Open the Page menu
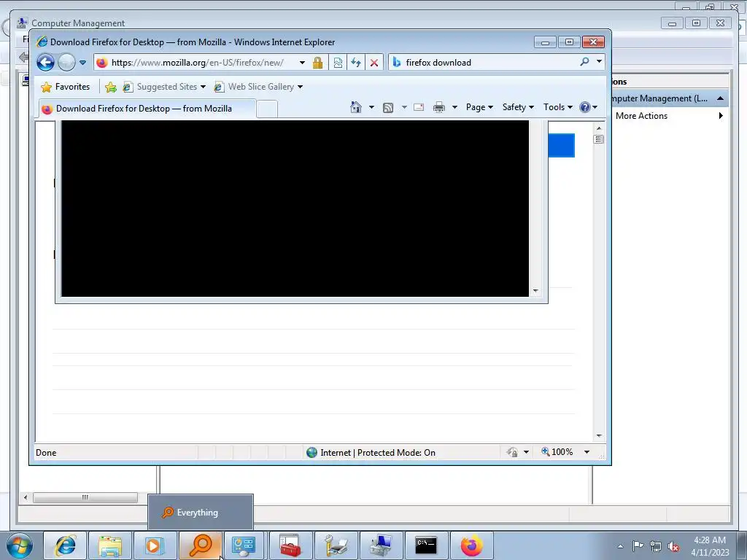Image resolution: width=747 pixels, height=560 pixels. [x=479, y=107]
